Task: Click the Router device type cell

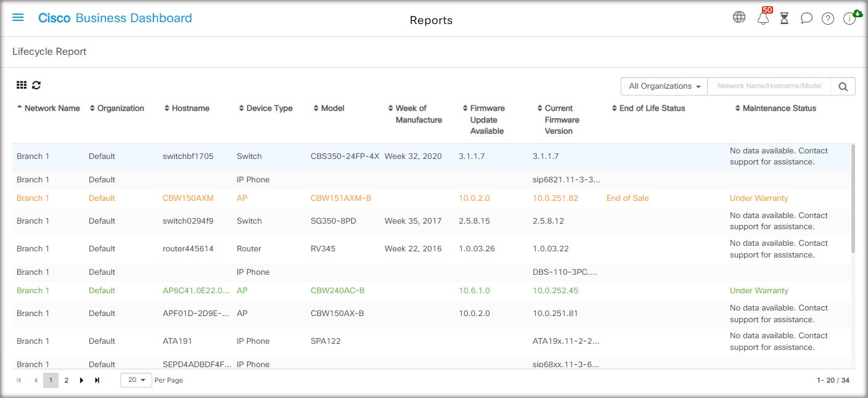Action: [249, 249]
